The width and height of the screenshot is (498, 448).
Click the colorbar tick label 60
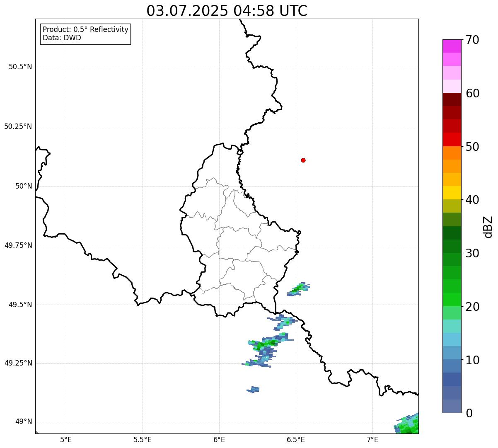click(472, 93)
